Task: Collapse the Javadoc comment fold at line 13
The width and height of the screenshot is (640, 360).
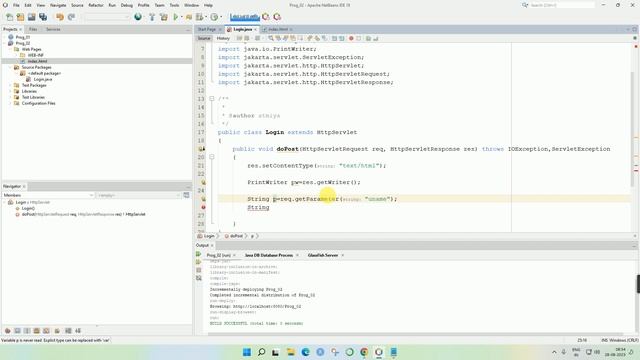Action: click(212, 99)
